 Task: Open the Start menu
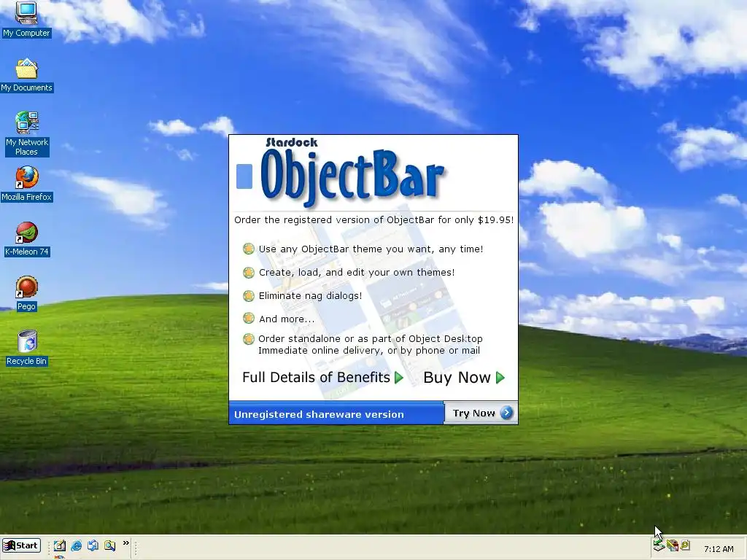point(21,545)
